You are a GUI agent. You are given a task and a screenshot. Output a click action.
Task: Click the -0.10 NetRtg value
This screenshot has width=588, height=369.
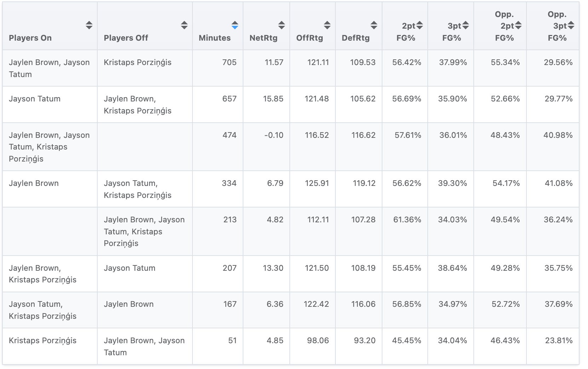coord(274,135)
